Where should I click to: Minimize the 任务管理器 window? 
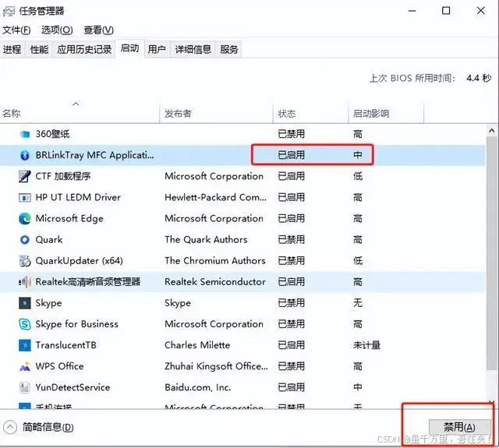tap(412, 11)
